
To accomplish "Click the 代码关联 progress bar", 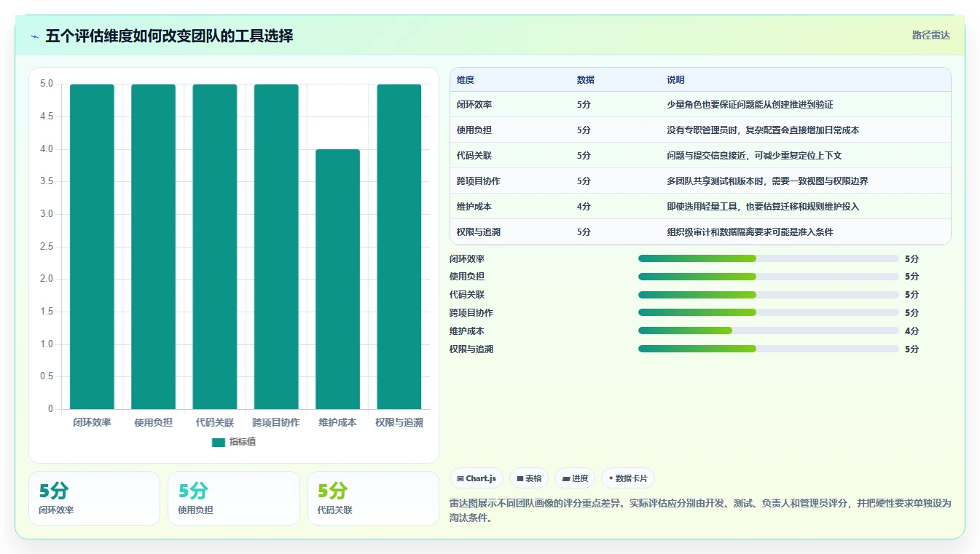I will point(769,295).
